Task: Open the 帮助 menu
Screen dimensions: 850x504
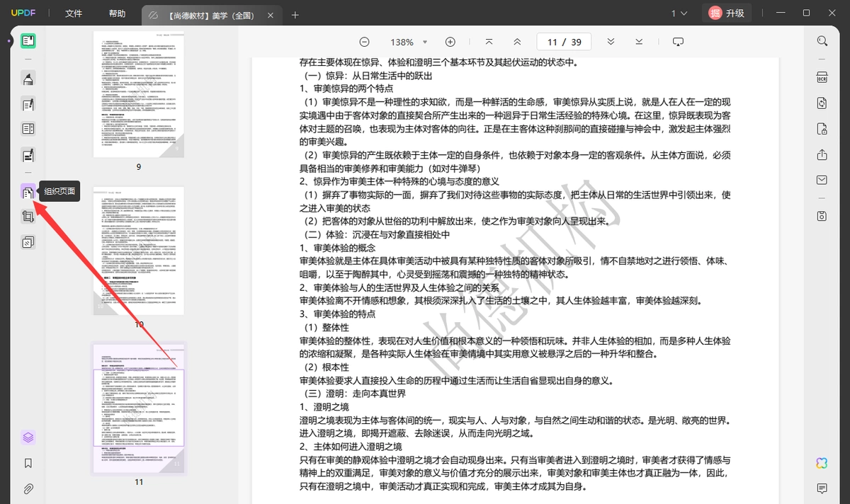Action: pyautogui.click(x=117, y=13)
